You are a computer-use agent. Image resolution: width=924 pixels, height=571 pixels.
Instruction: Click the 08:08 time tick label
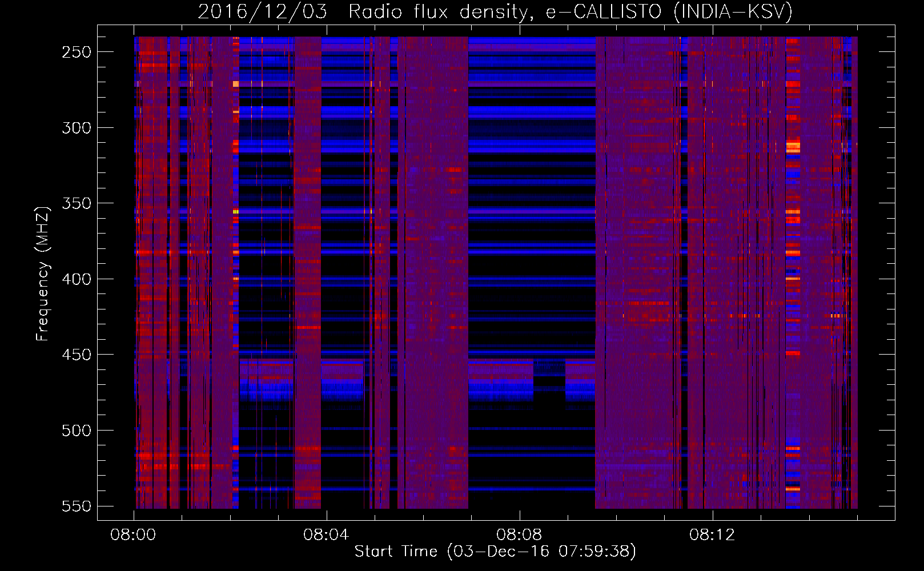519,535
